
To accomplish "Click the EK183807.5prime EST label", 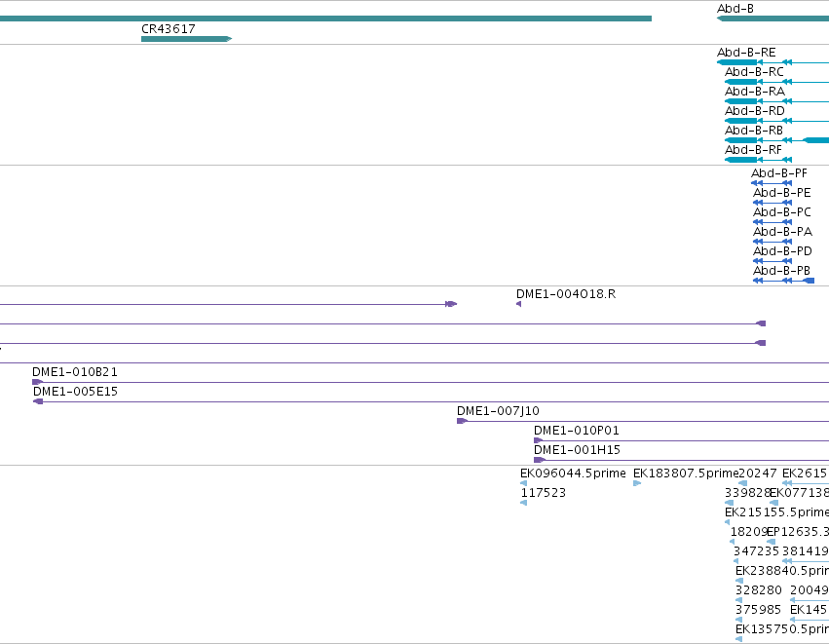I will [686, 474].
